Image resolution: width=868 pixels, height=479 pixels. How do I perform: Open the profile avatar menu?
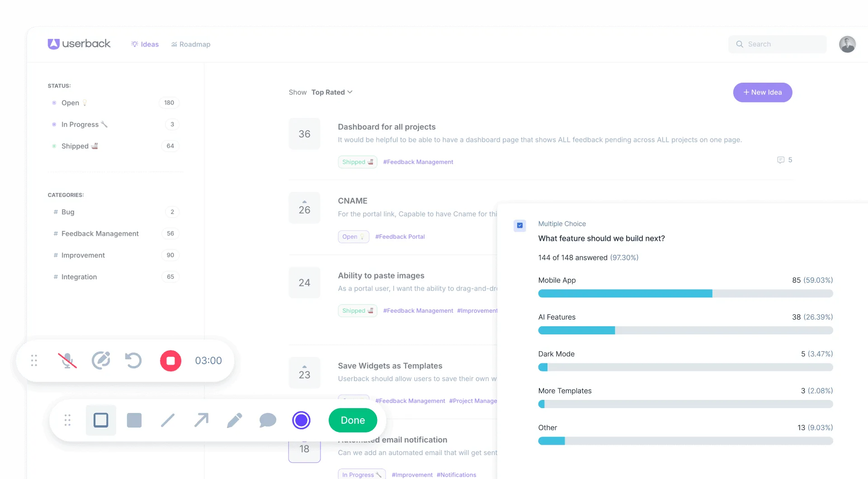(848, 44)
